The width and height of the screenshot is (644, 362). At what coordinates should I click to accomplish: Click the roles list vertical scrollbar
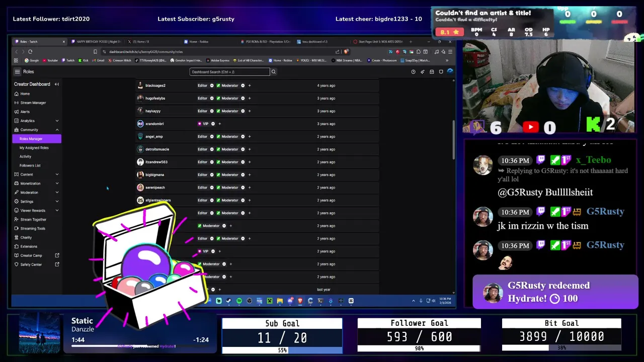coord(454,140)
